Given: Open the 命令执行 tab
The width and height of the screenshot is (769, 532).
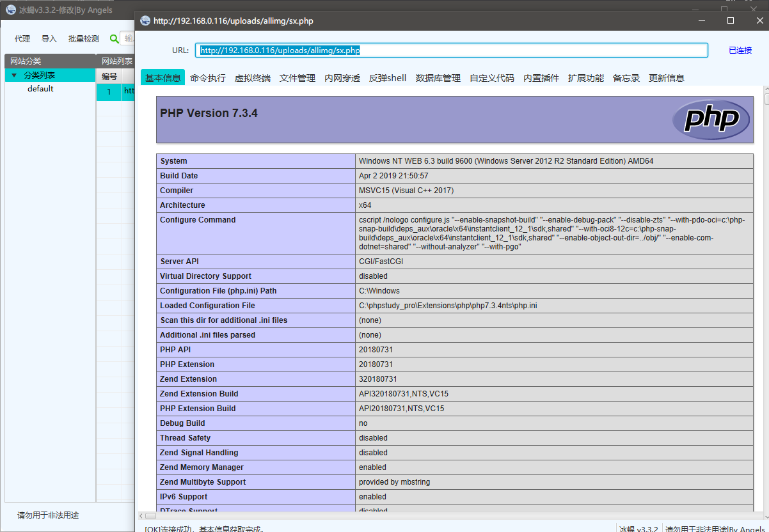Looking at the screenshot, I should pos(208,78).
